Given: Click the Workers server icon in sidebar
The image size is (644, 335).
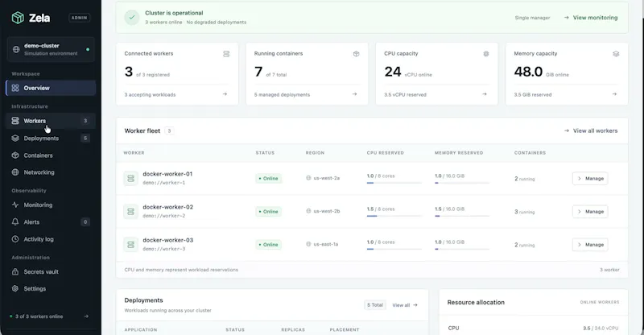Looking at the screenshot, I should [15, 121].
